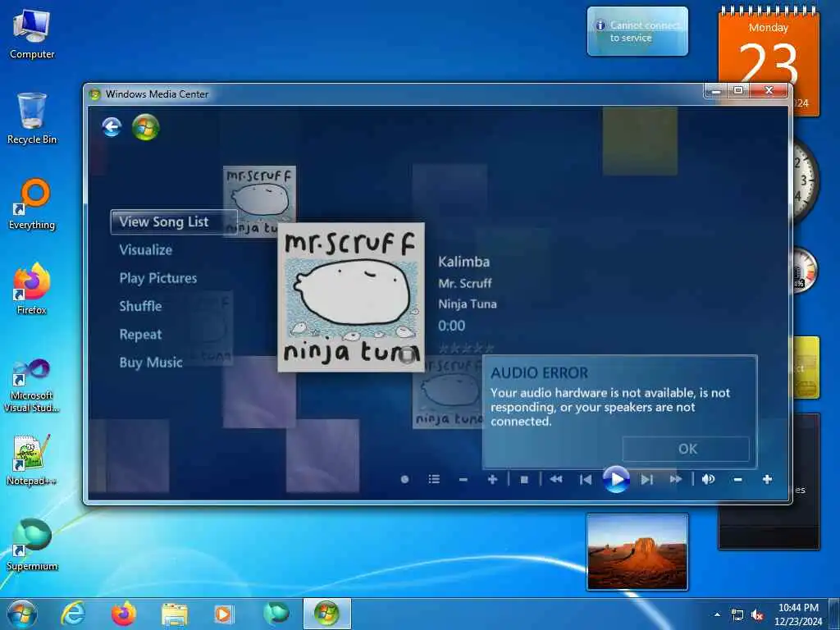Open Windows Explorer from the taskbar
Screen dimensions: 840x630
pyautogui.click(x=175, y=614)
